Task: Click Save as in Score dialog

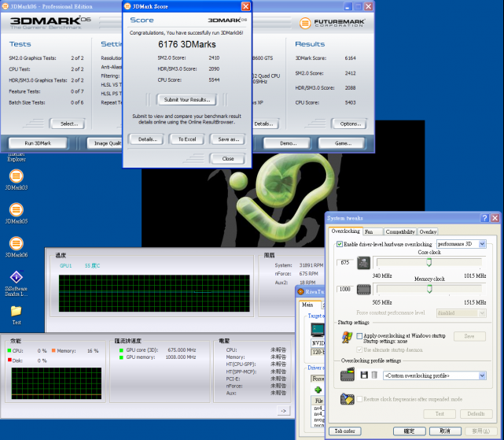Action: pyautogui.click(x=228, y=139)
